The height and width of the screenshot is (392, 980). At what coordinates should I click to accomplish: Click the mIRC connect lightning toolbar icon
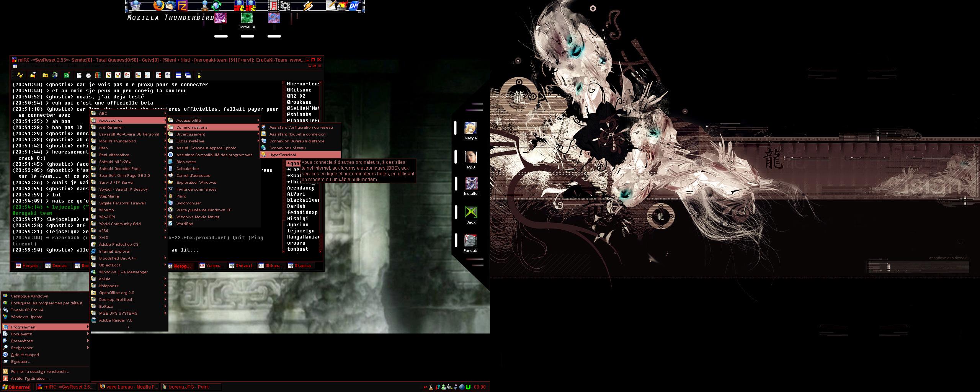pos(20,75)
